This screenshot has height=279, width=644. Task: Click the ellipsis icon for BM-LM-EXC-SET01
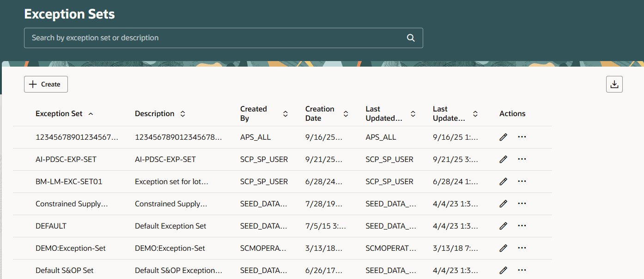click(522, 181)
